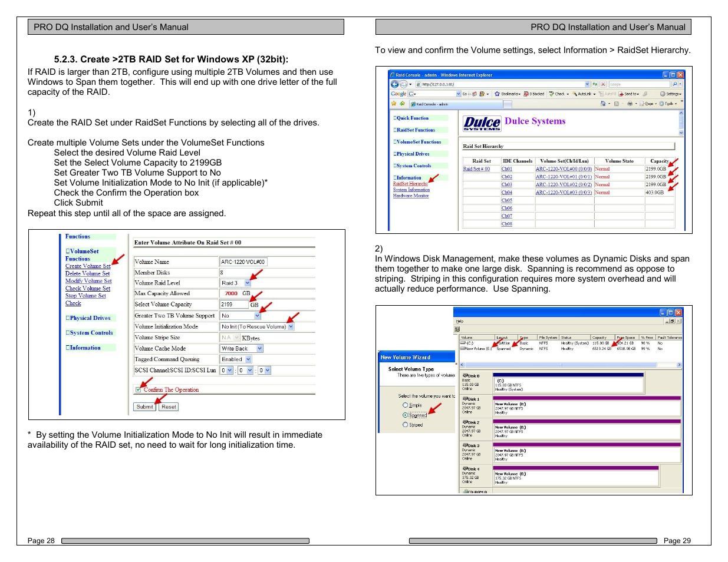Open the Ch05 channel link
Image resolution: width=728 pixels, height=562 pixels.
point(507,200)
